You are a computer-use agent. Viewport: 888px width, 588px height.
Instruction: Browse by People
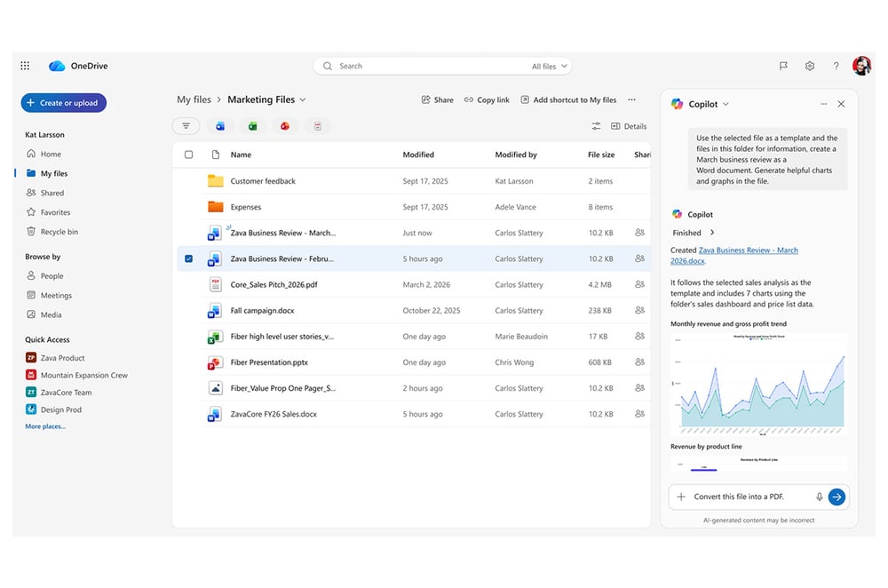pos(44,276)
